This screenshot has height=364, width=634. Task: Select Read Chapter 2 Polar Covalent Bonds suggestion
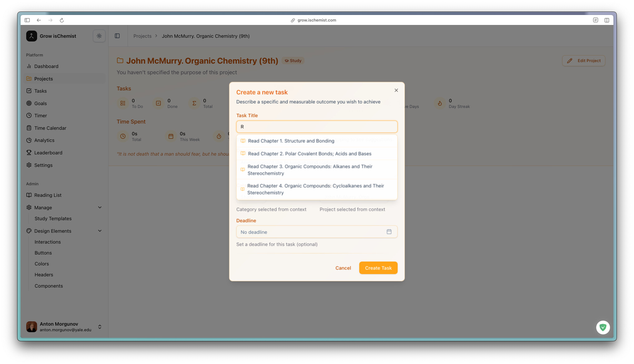[310, 153]
